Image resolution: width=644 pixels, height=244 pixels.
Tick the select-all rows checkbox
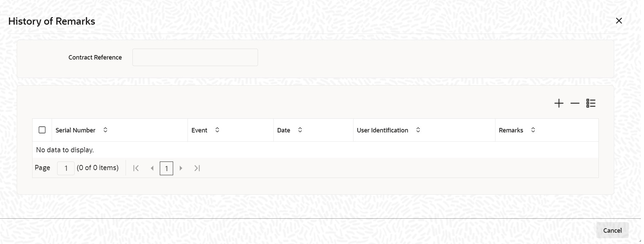42,130
